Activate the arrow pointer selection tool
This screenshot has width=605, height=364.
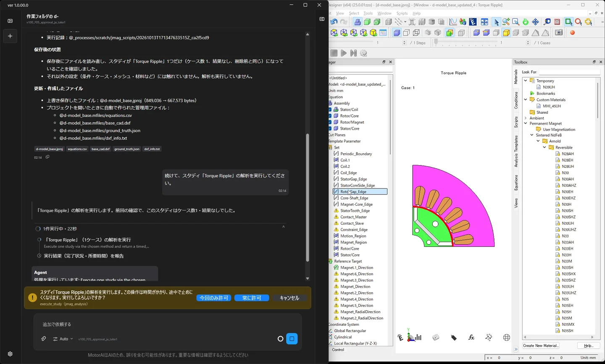[496, 22]
